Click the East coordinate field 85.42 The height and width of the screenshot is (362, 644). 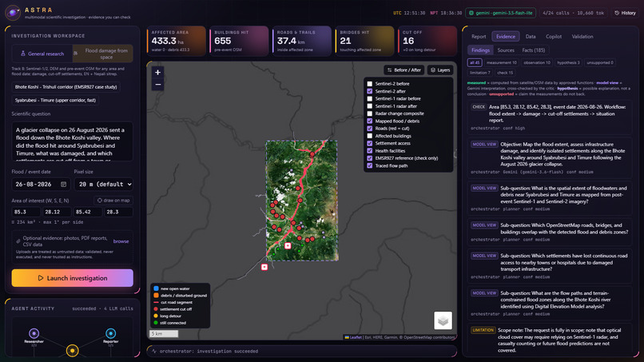(x=87, y=212)
